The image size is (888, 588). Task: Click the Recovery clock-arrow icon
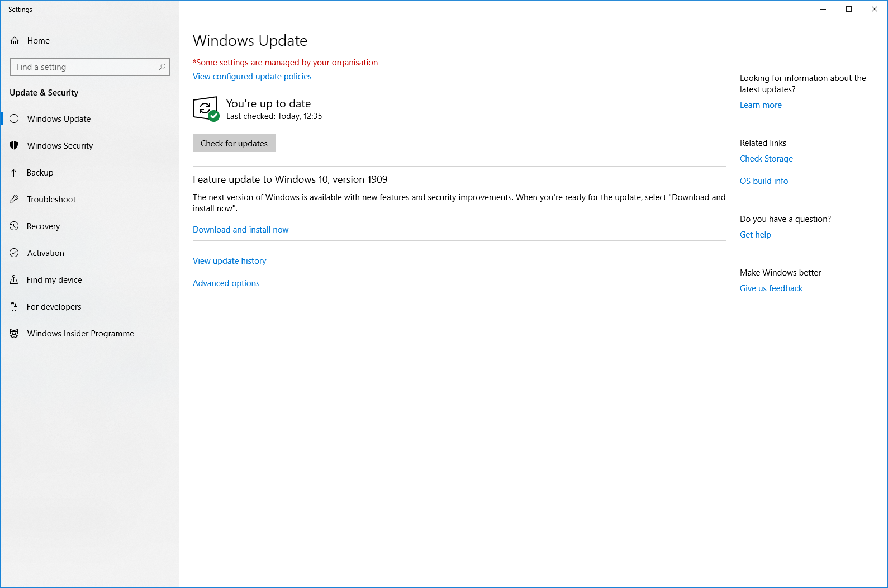click(x=14, y=226)
